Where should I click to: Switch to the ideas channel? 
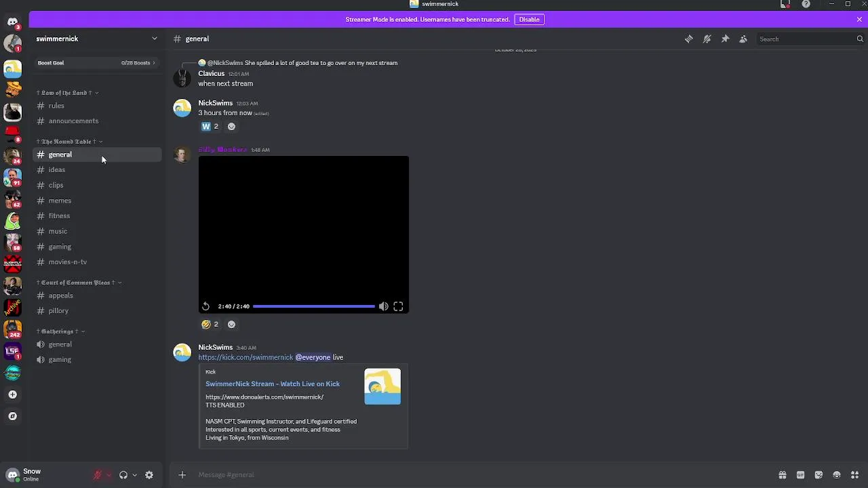97,170
